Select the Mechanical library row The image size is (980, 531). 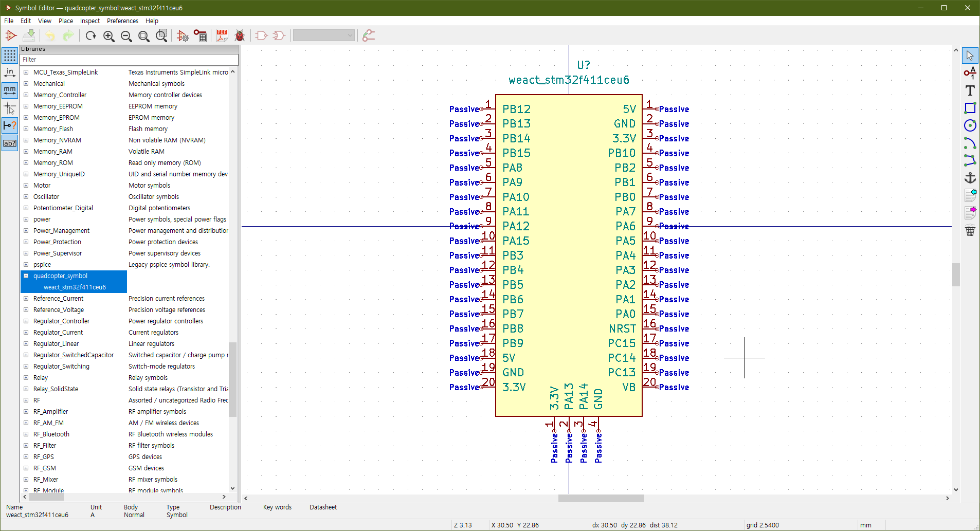pos(124,84)
